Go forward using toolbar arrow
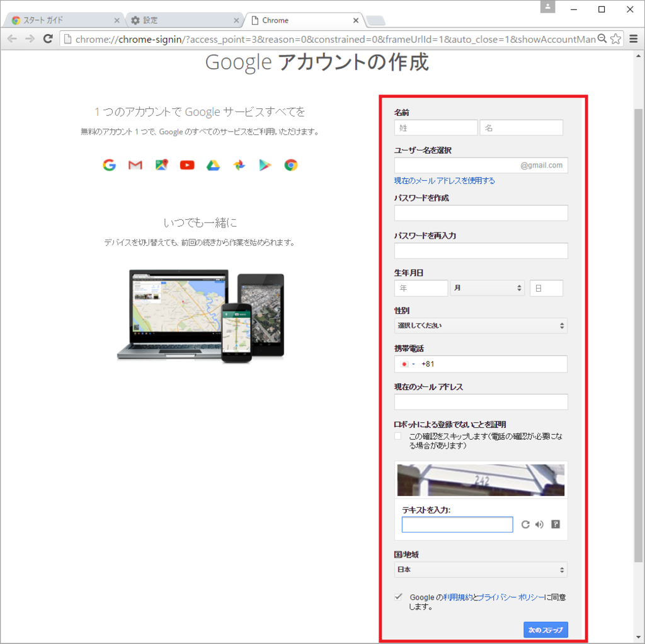Image resolution: width=645 pixels, height=644 pixels. point(30,38)
